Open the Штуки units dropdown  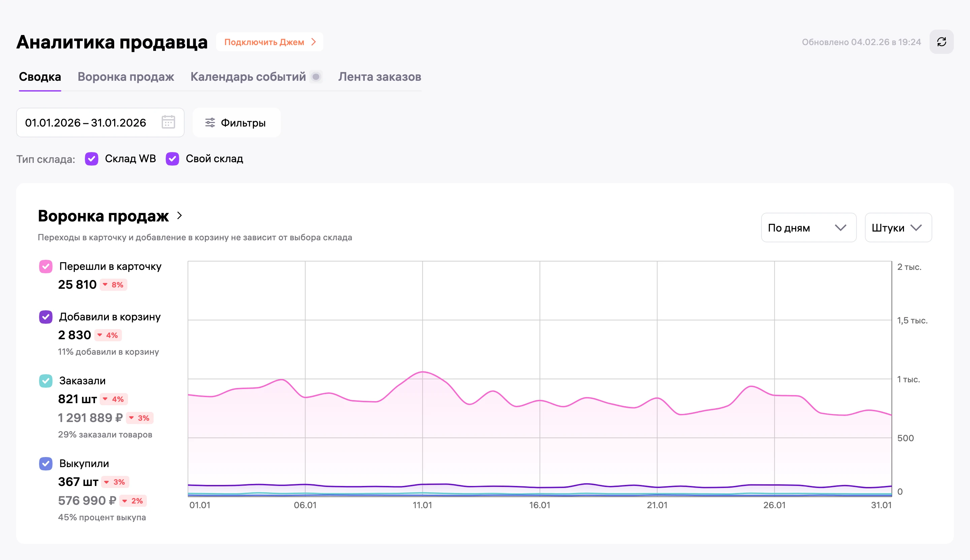(898, 228)
